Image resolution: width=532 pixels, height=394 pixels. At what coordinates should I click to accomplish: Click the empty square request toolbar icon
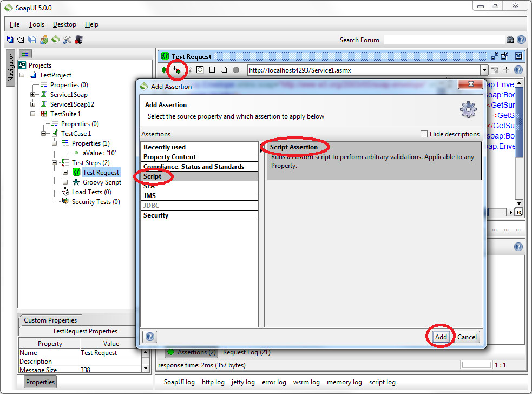click(212, 70)
